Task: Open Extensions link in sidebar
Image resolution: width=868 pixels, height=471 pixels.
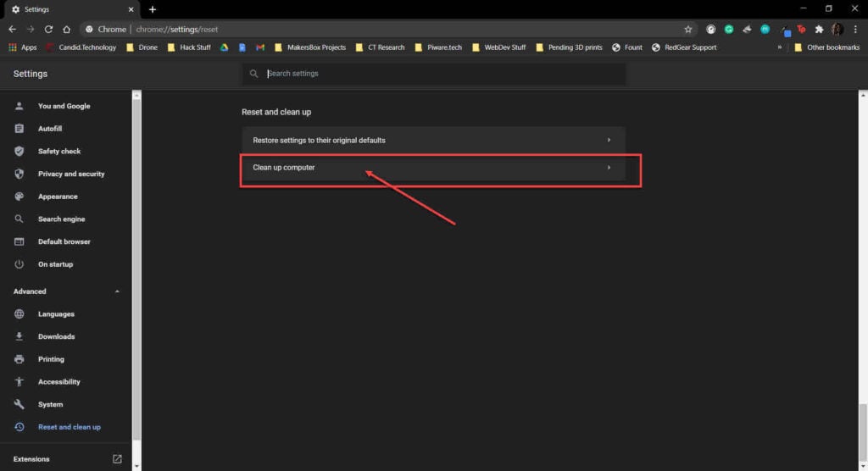Action: pyautogui.click(x=31, y=459)
